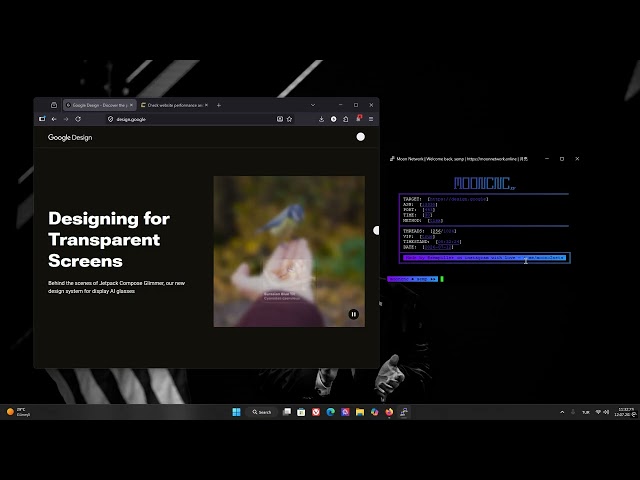Click the Moon Network terminal prompt line
640x480 pixels.
click(415, 279)
